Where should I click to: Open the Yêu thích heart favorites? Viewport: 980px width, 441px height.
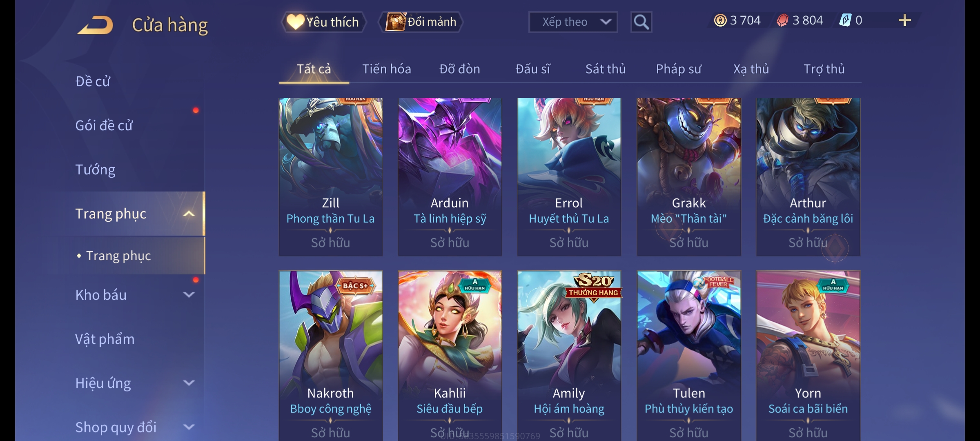click(323, 22)
